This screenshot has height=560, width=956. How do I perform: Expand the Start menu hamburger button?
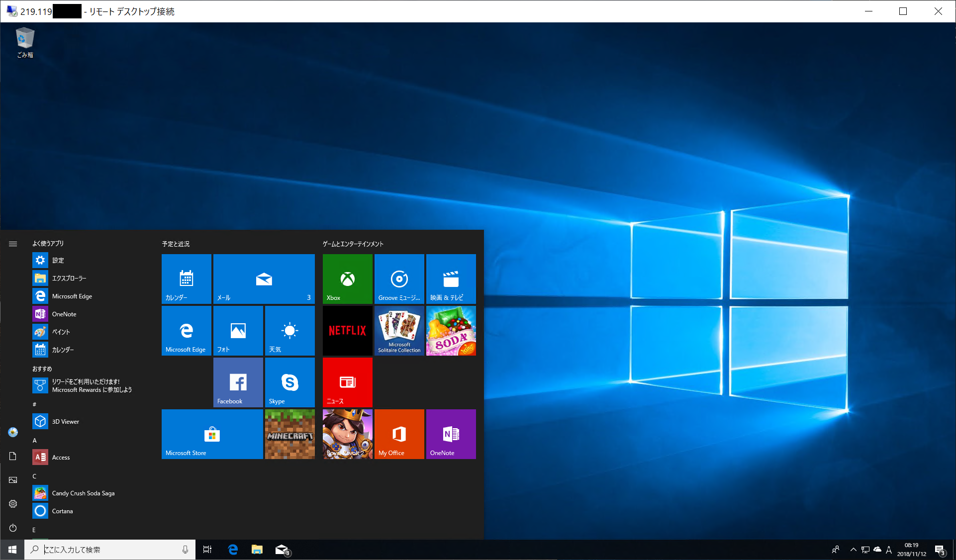point(13,244)
